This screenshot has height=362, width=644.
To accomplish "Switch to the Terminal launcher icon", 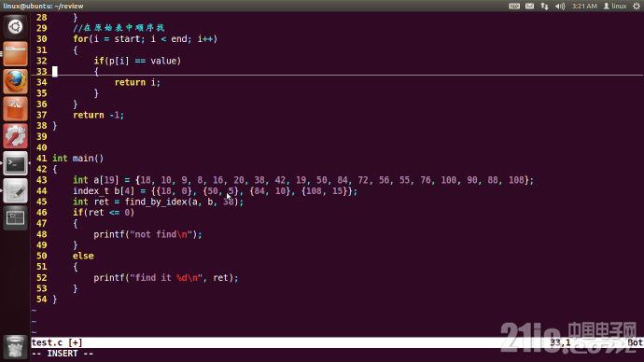I will click(x=15, y=163).
